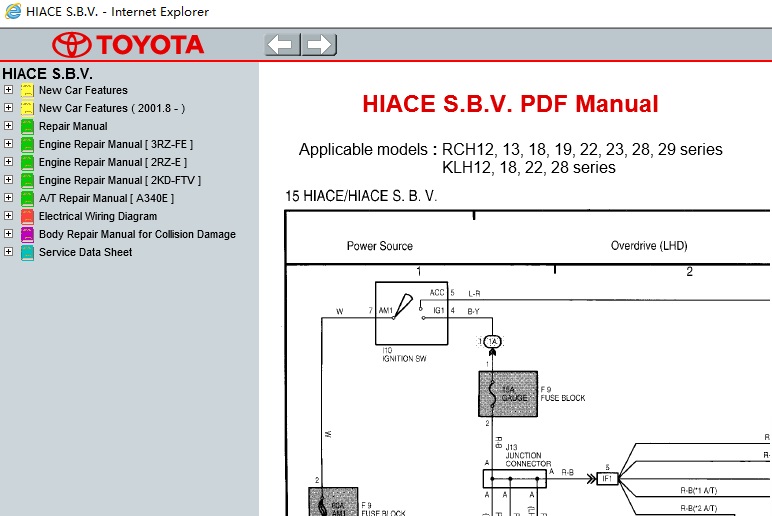The width and height of the screenshot is (772, 516).
Task: Click the KLH12, 18, 22, 28 series text
Action: (529, 167)
